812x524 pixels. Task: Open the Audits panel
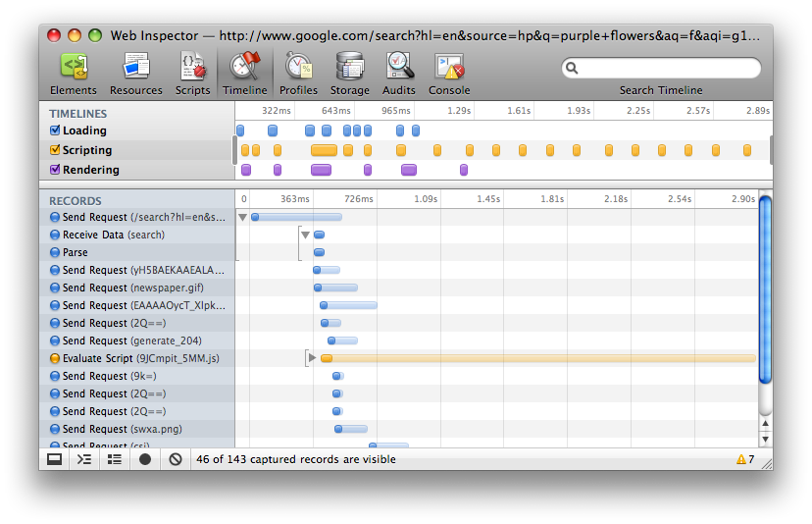point(399,74)
